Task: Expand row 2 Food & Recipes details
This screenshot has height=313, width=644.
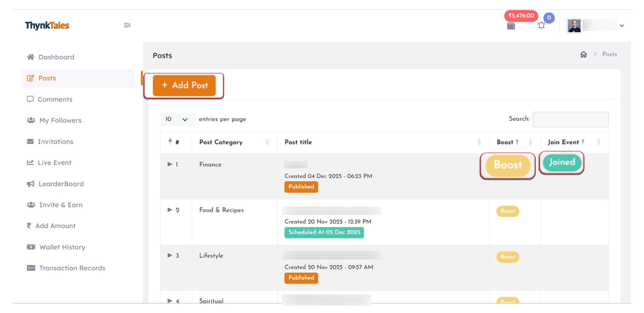Action: click(x=170, y=210)
